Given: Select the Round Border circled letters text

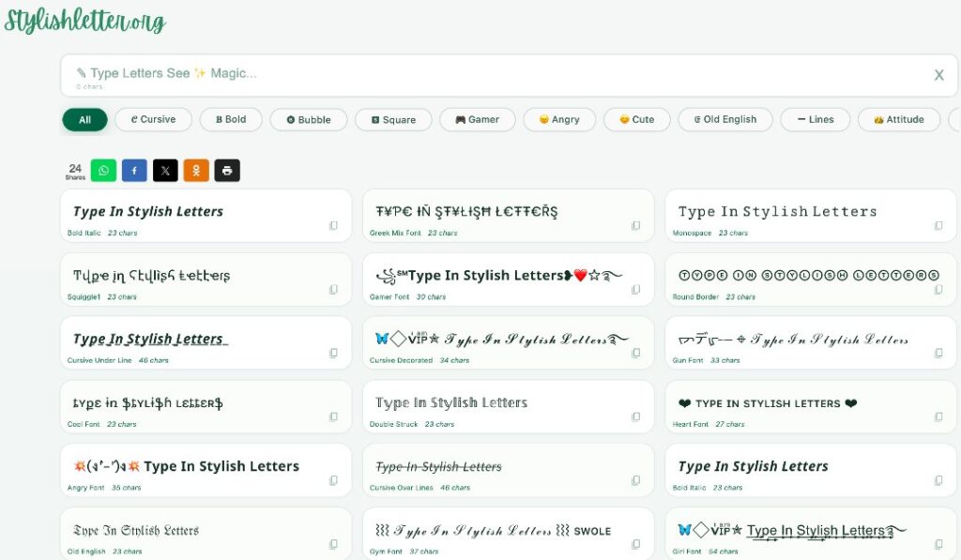Looking at the screenshot, I should [x=808, y=275].
